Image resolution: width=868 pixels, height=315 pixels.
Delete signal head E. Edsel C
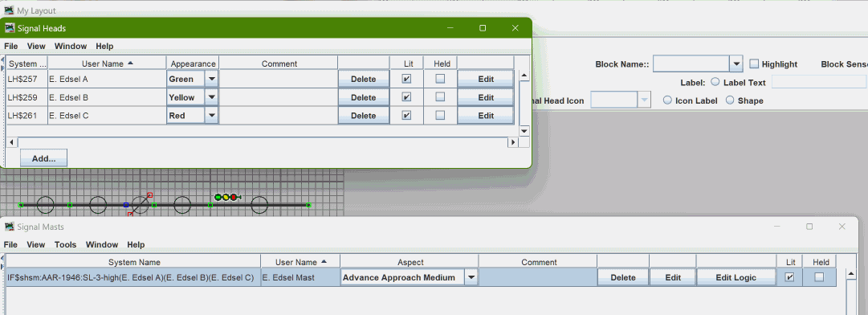pyautogui.click(x=363, y=116)
